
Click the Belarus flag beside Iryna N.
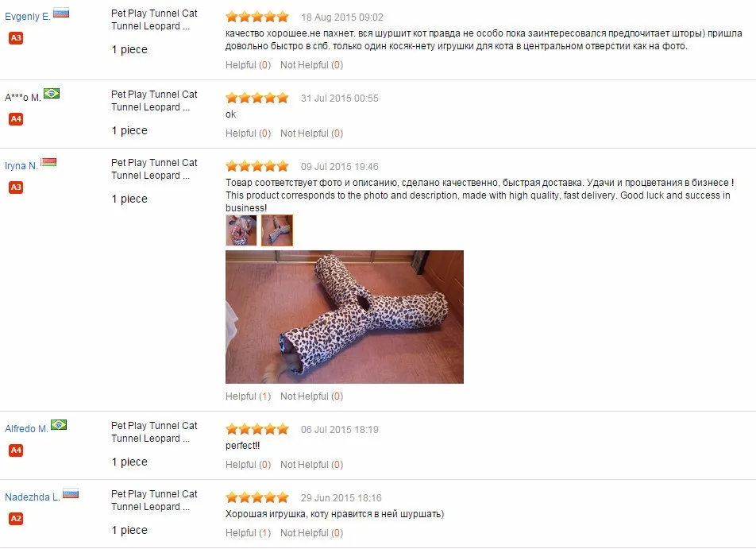[48, 162]
